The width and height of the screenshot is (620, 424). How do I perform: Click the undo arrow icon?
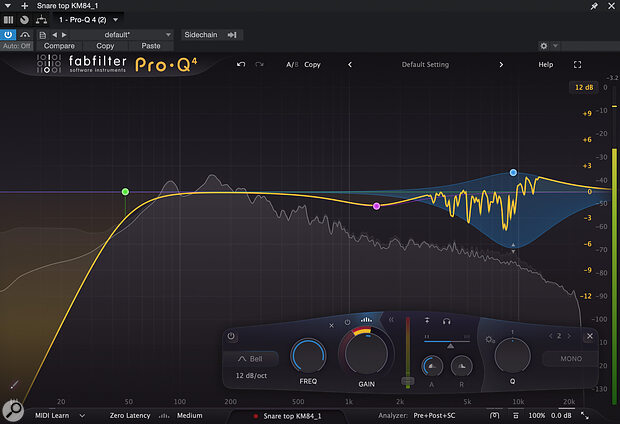pos(240,64)
